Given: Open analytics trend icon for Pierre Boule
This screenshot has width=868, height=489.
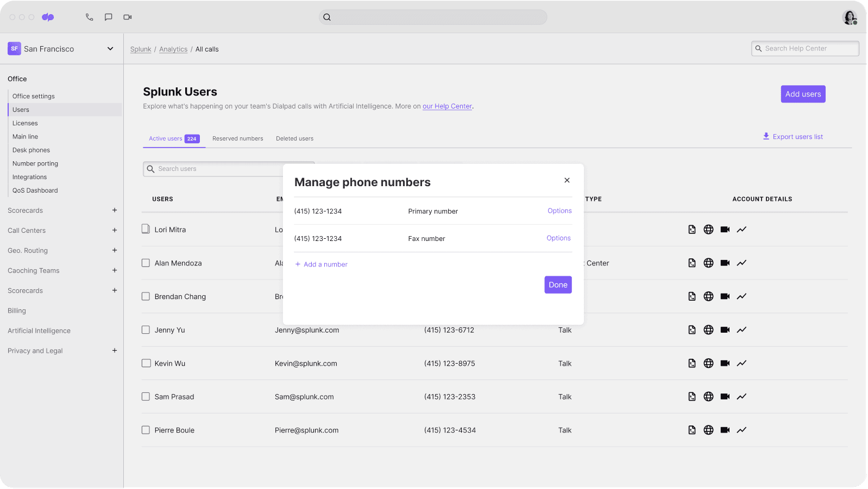Looking at the screenshot, I should (x=741, y=430).
